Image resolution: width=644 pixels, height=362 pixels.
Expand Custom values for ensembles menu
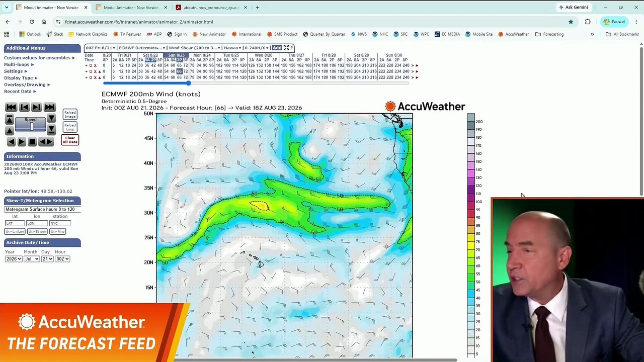point(39,58)
